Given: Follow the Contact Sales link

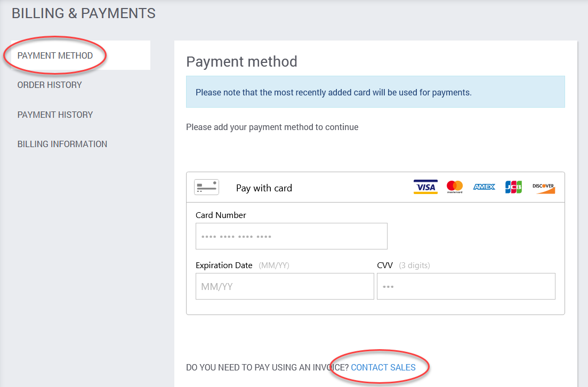Looking at the screenshot, I should tap(383, 367).
